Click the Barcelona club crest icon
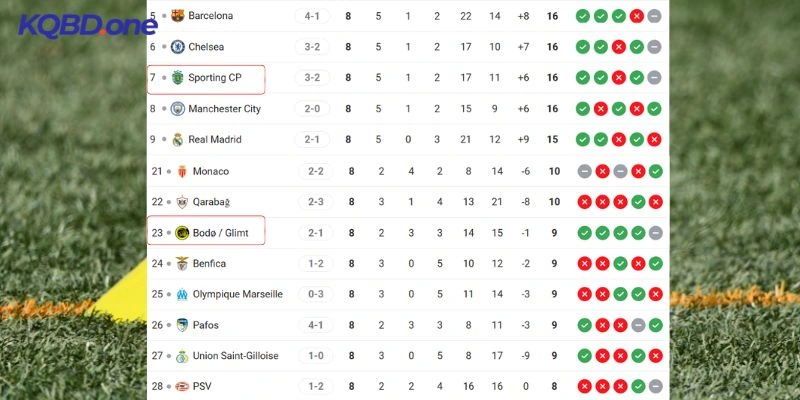Image resolution: width=800 pixels, height=400 pixels. pyautogui.click(x=177, y=16)
